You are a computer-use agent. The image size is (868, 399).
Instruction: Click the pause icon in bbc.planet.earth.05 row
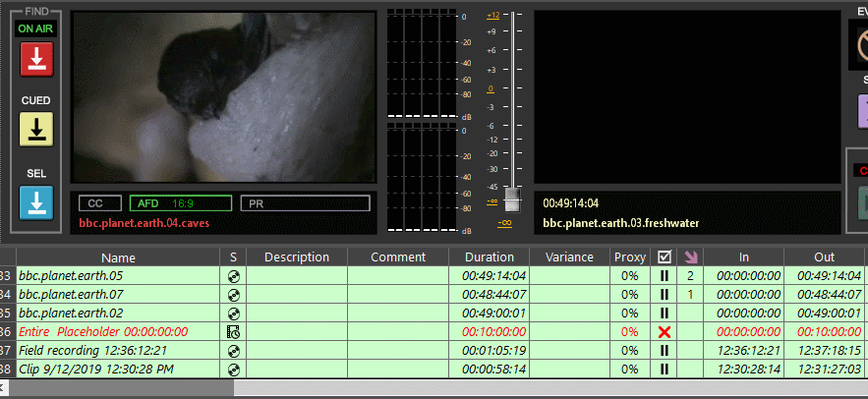click(x=665, y=275)
